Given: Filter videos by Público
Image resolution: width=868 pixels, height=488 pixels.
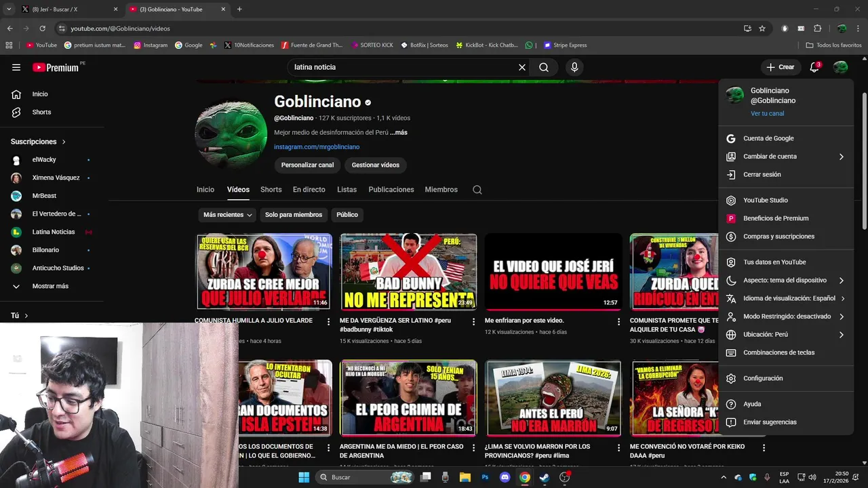Looking at the screenshot, I should 347,215.
